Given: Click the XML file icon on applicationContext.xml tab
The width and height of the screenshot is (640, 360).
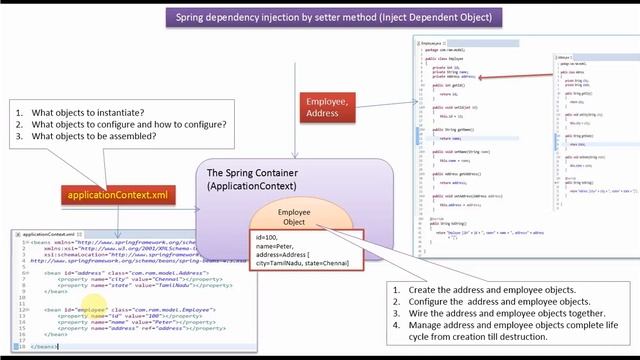Looking at the screenshot, I should point(18,234).
